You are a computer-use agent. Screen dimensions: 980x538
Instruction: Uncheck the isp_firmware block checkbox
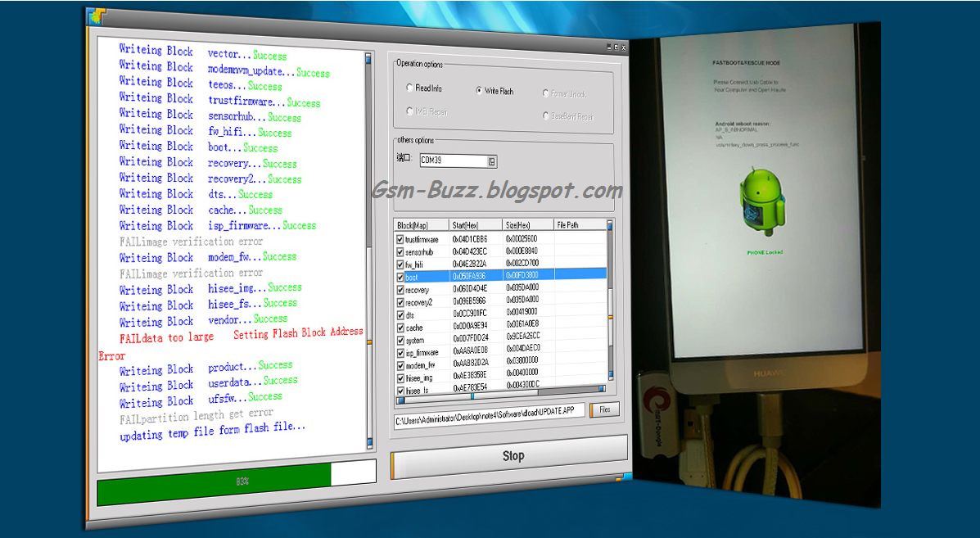pos(400,353)
